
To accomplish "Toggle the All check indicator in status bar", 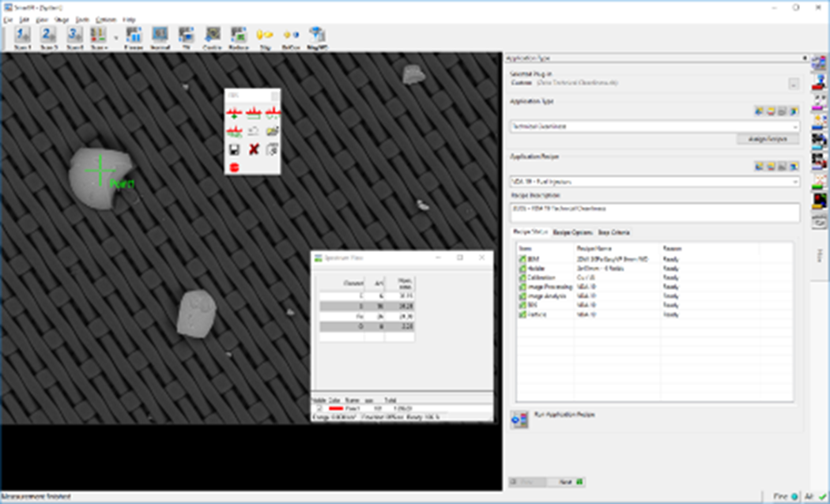I will click(x=816, y=497).
